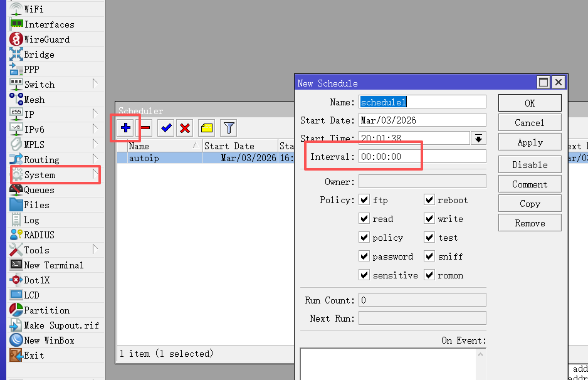The height and width of the screenshot is (380, 588).
Task: Open the Filter funnel icon
Action: coord(229,128)
